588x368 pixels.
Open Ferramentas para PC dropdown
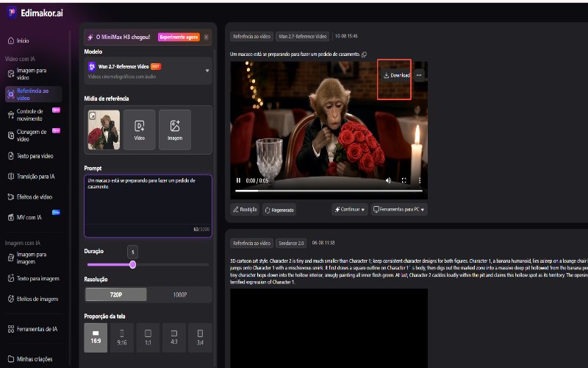click(x=399, y=210)
